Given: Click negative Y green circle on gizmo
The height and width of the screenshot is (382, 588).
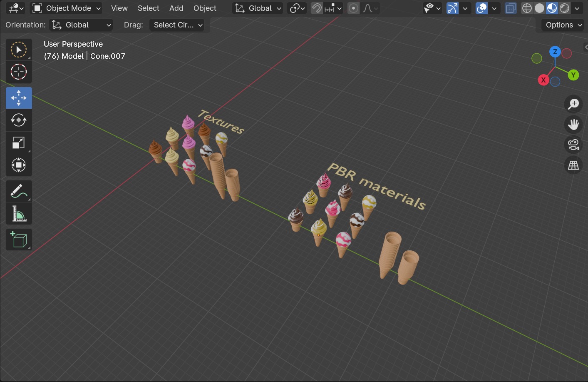Looking at the screenshot, I should pos(537,59).
